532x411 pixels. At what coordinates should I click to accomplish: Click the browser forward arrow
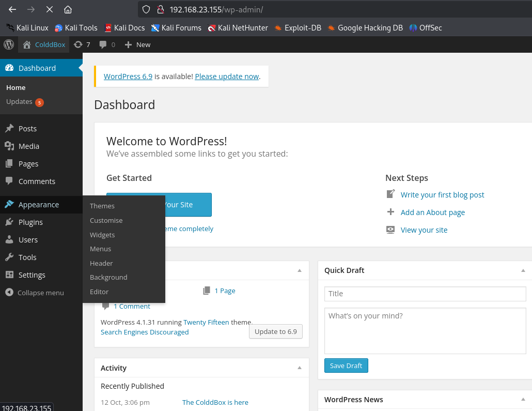click(31, 9)
